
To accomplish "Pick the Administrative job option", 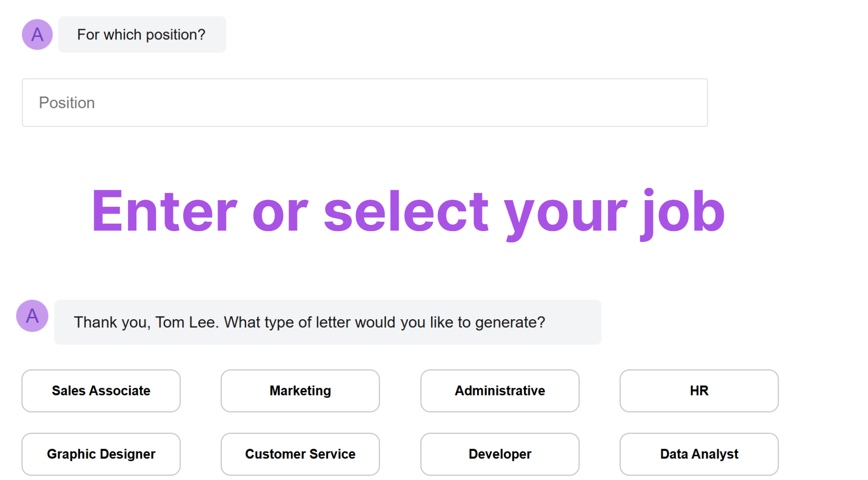I will click(500, 390).
